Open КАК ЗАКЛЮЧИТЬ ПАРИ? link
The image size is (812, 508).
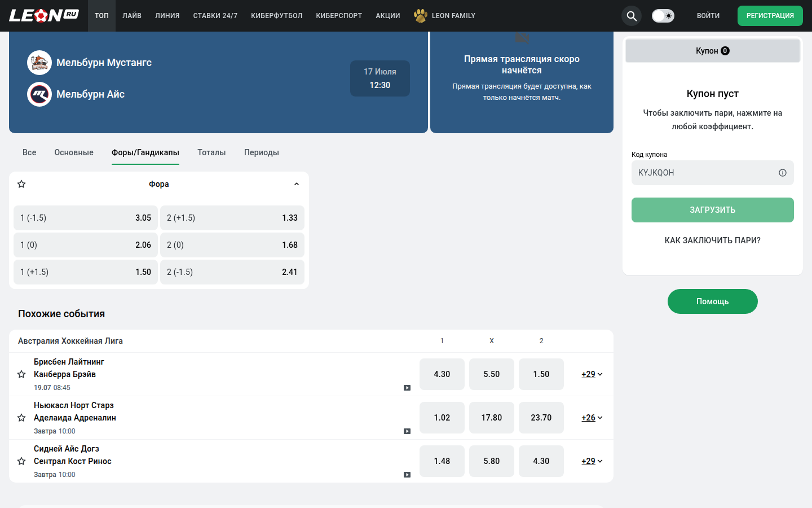pyautogui.click(x=713, y=240)
